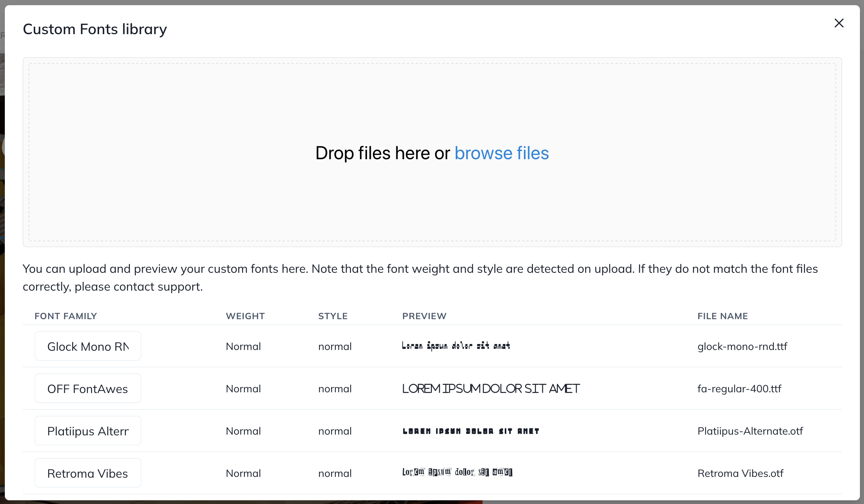Click the file drop zone area
This screenshot has width=864, height=504.
click(x=432, y=152)
